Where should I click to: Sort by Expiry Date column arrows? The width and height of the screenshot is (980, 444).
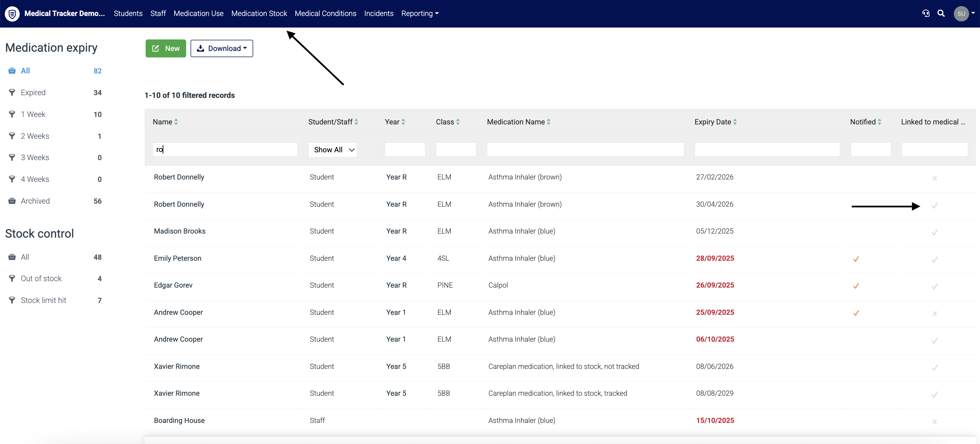point(735,122)
